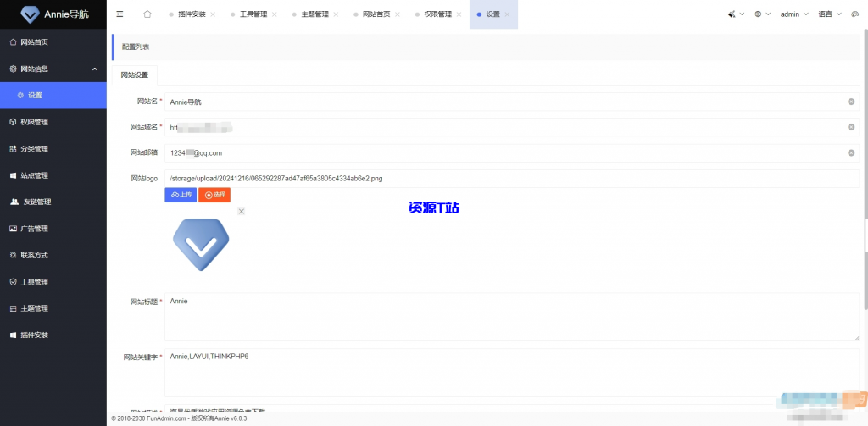Close the 设置 tab
Viewport: 868px width, 426px height.
click(x=507, y=14)
